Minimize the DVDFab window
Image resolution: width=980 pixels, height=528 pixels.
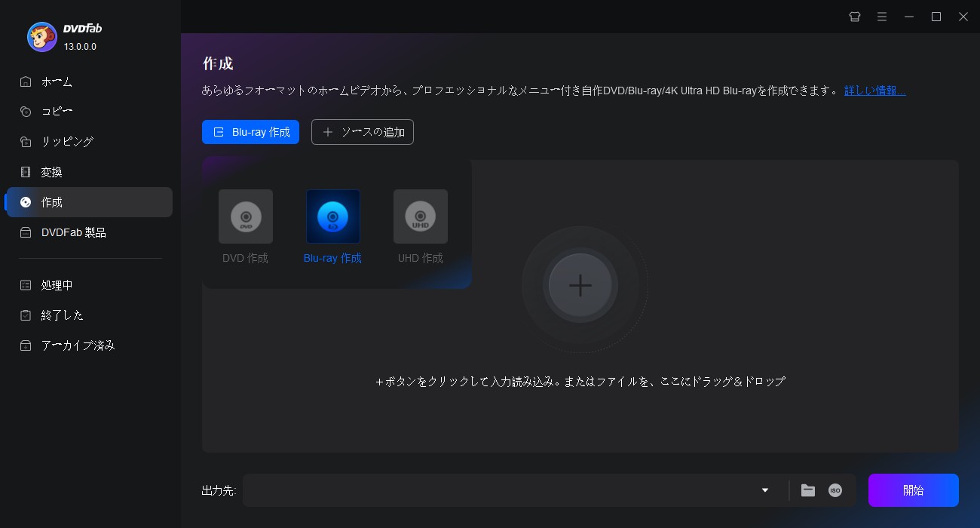(x=909, y=17)
